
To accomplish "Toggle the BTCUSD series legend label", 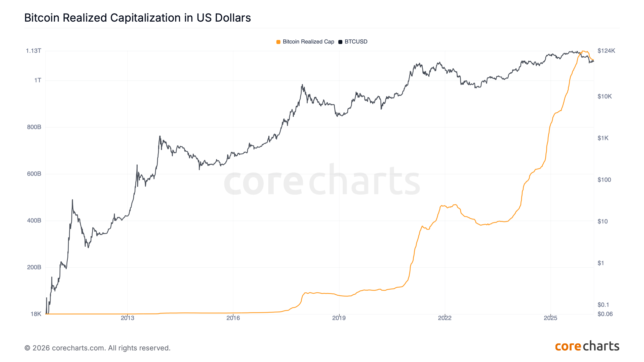I will click(356, 42).
